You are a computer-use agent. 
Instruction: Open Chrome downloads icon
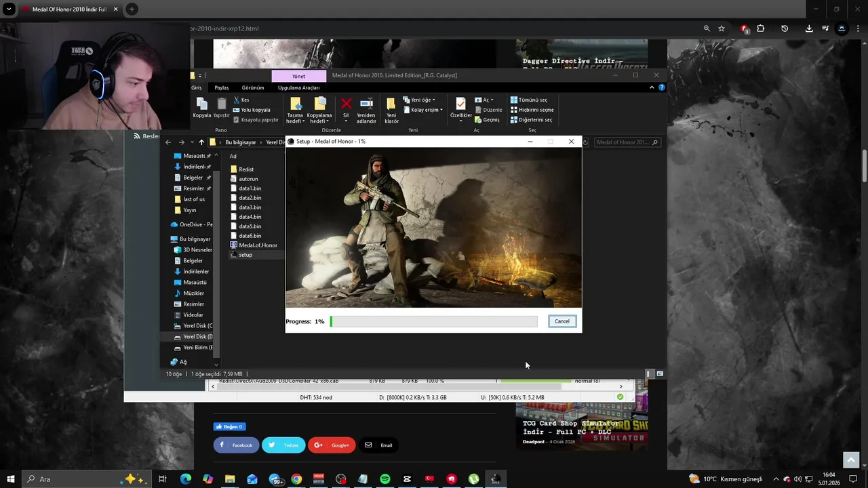809,28
